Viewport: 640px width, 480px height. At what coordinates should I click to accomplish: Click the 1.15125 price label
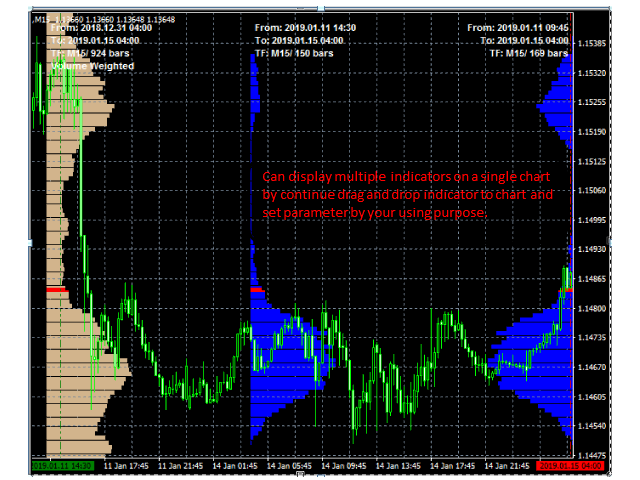click(592, 162)
